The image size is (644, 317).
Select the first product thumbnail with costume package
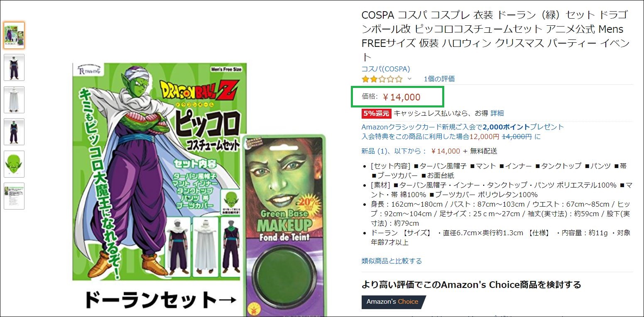point(14,35)
